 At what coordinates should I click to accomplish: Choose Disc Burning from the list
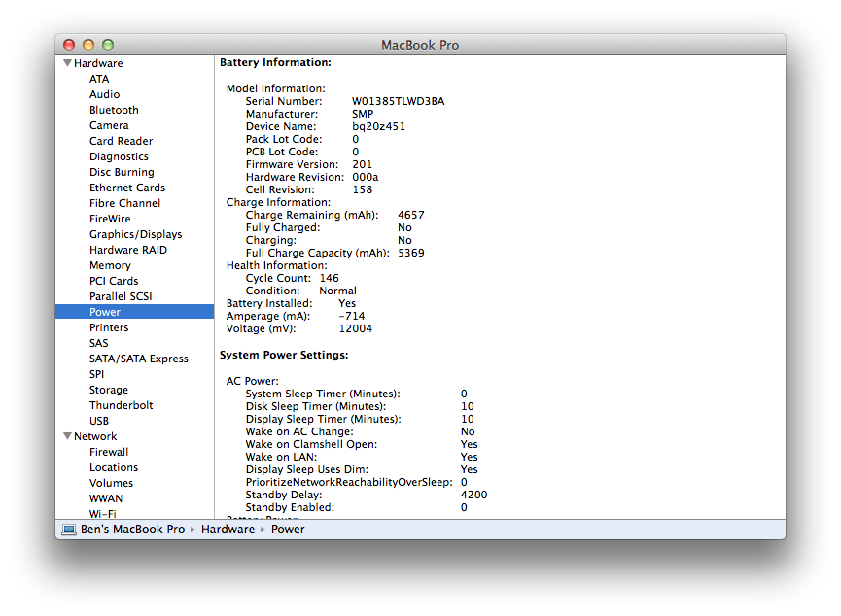[x=122, y=172]
